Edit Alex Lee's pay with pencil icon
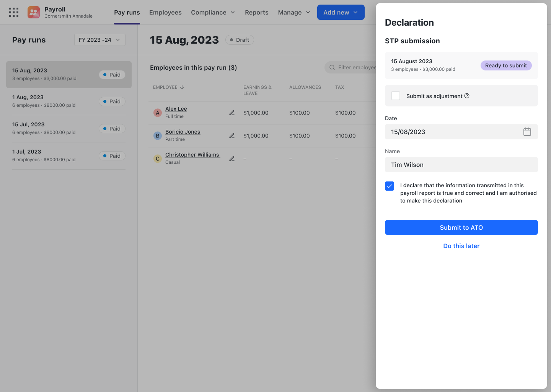 pyautogui.click(x=232, y=113)
